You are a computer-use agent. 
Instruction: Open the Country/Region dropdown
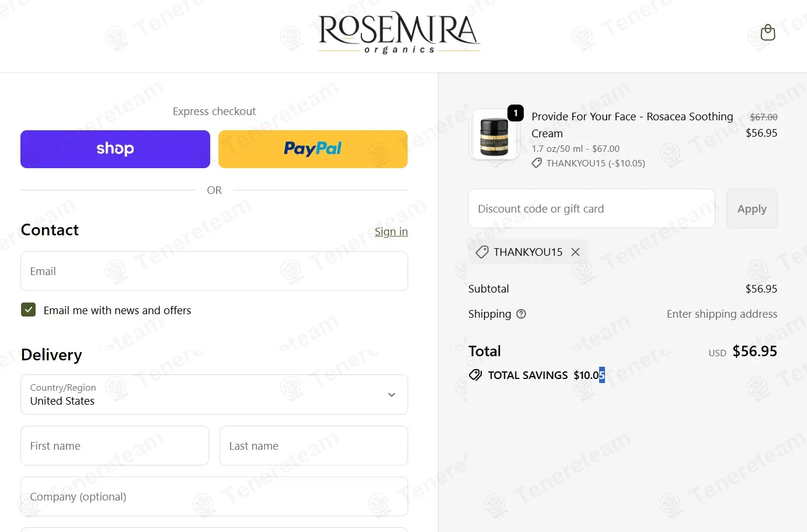214,394
